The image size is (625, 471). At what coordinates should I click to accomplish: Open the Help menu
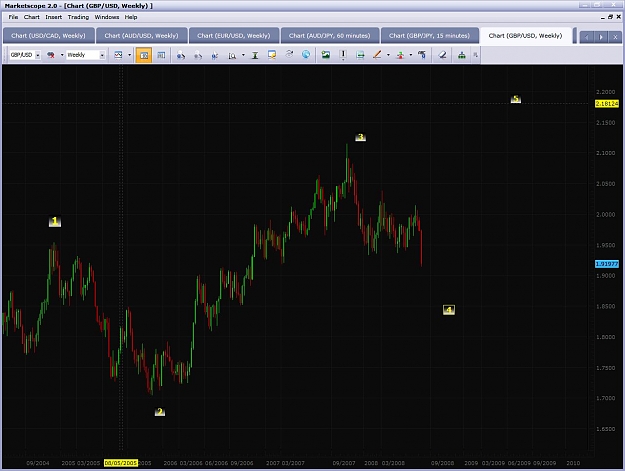[131, 17]
